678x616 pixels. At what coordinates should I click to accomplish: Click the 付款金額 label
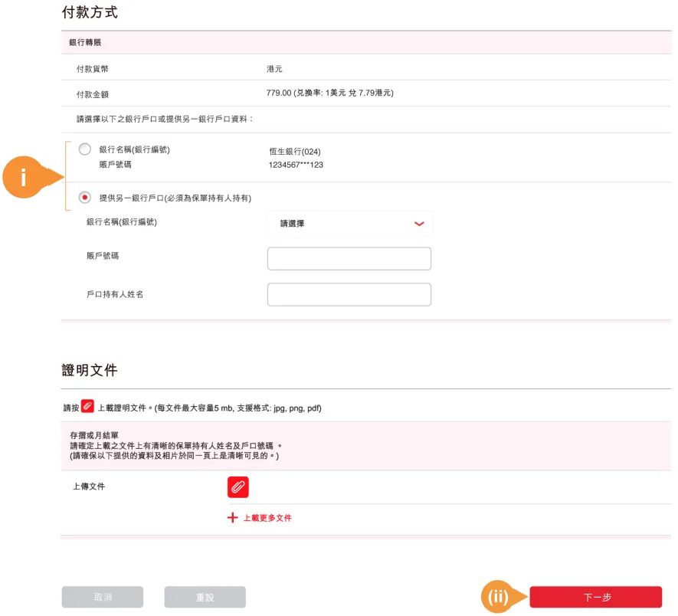[93, 94]
